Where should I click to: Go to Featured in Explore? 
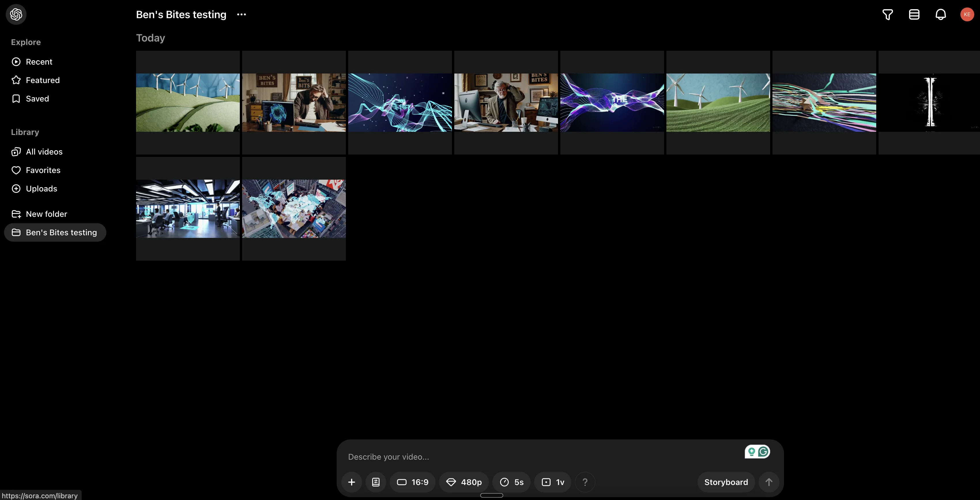(x=42, y=80)
